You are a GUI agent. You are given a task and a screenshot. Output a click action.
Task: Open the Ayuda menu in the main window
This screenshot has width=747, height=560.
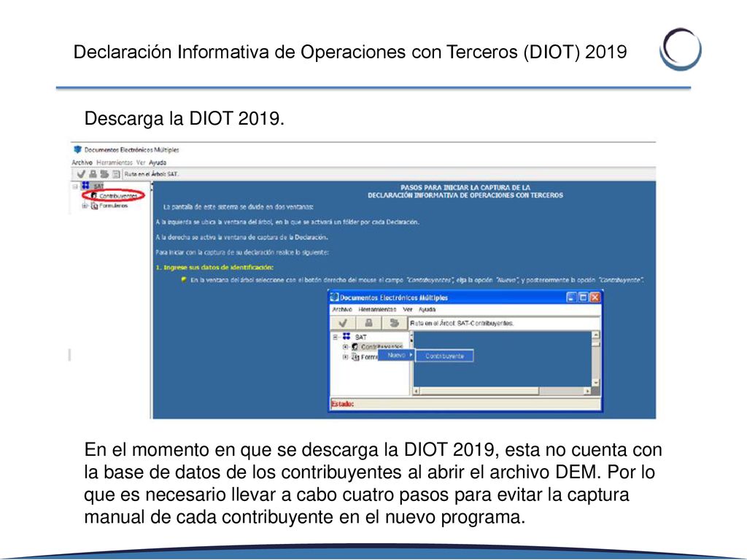pyautogui.click(x=158, y=163)
